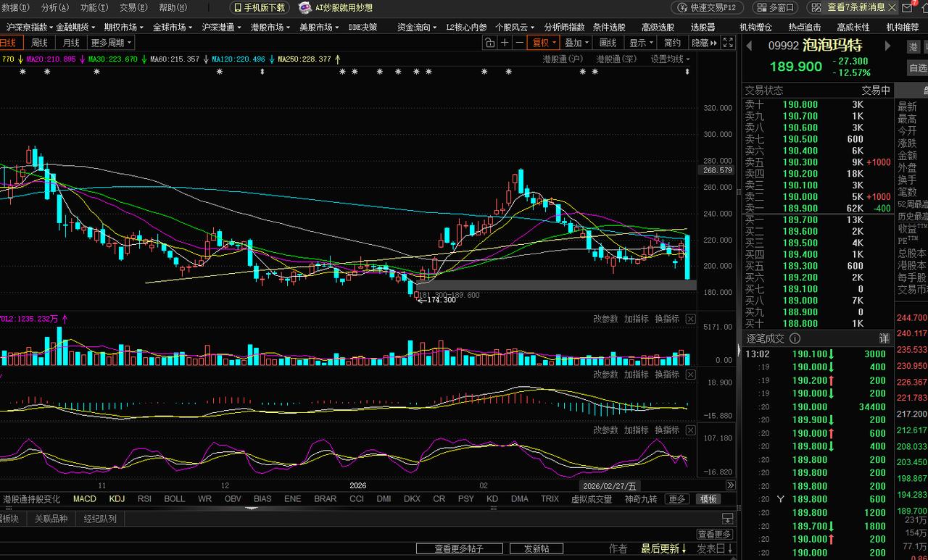Click the panel dock icon above 查看更多
The image size is (928, 560).
(727, 519)
